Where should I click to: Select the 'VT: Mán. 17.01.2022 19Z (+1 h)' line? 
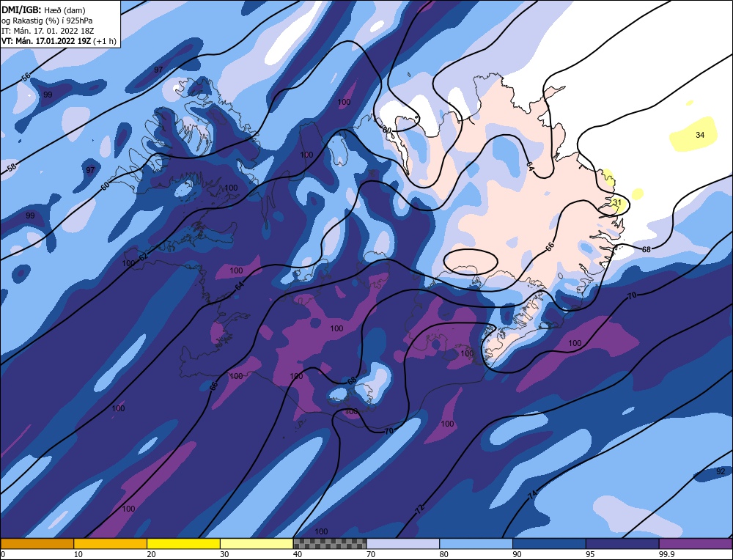click(59, 41)
